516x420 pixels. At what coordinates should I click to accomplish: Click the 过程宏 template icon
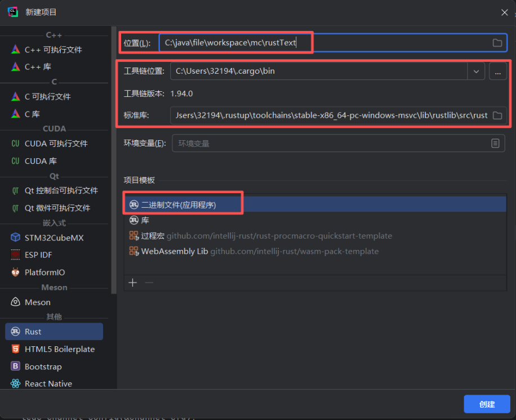(x=134, y=235)
